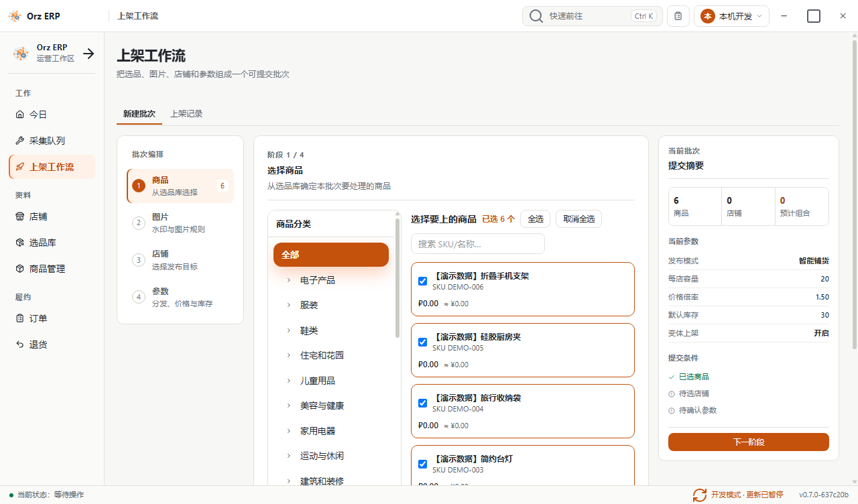Click the Orz ERP logo in title bar

pyautogui.click(x=14, y=16)
